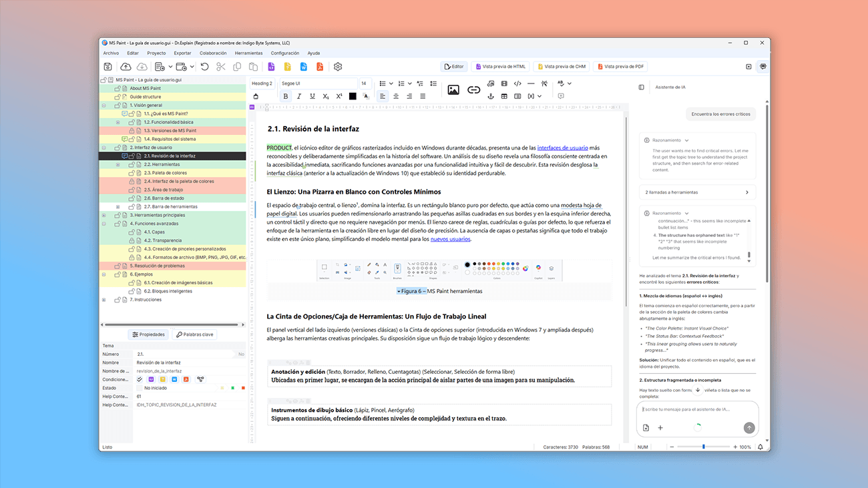The width and height of the screenshot is (868, 488).
Task: Click the Insert picture icon
Action: click(x=453, y=90)
